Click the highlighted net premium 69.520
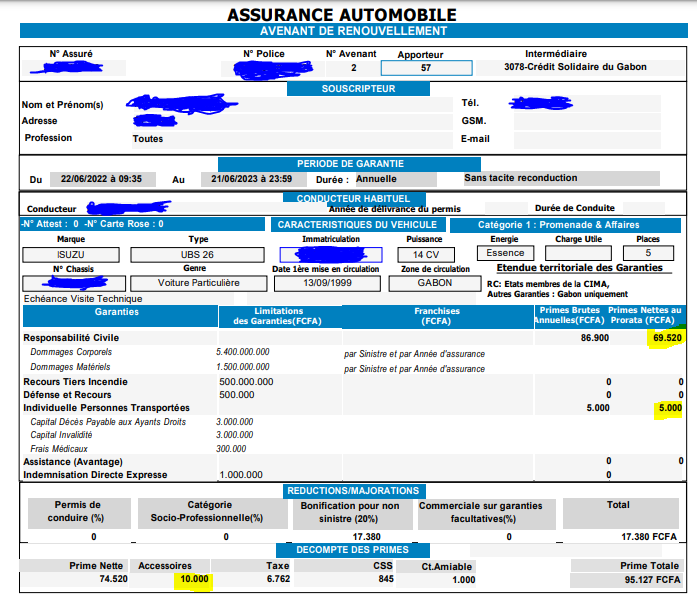 point(667,338)
